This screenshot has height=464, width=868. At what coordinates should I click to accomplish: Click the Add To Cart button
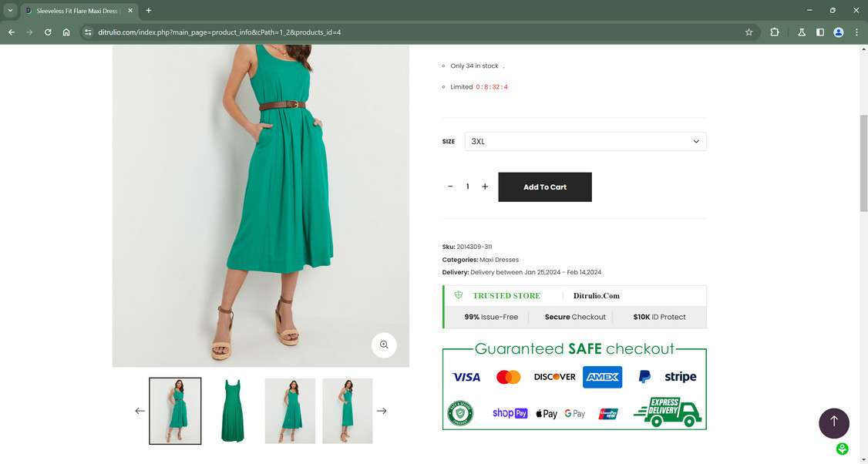pyautogui.click(x=544, y=187)
